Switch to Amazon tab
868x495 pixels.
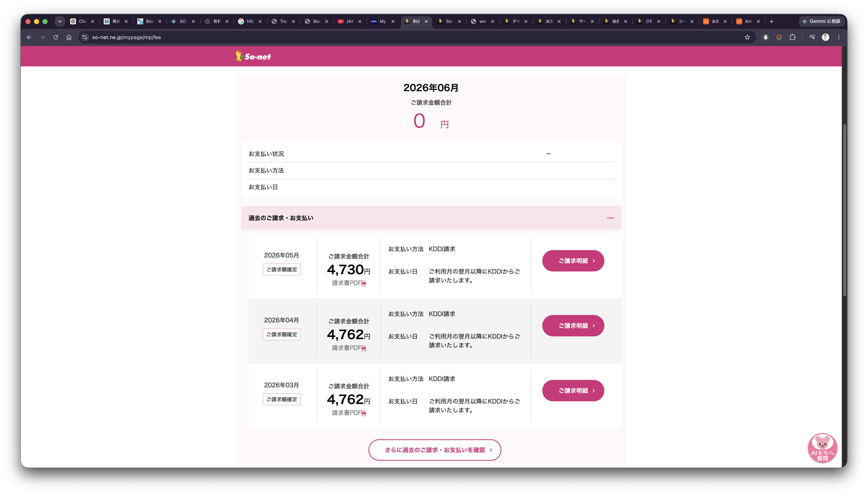[745, 21]
